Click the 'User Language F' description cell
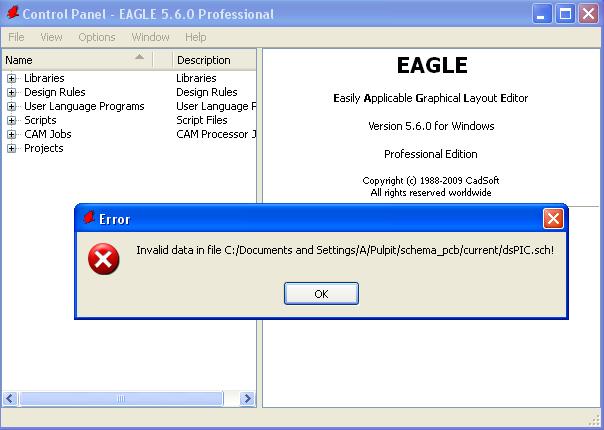This screenshot has height=430, width=604. 216,106
